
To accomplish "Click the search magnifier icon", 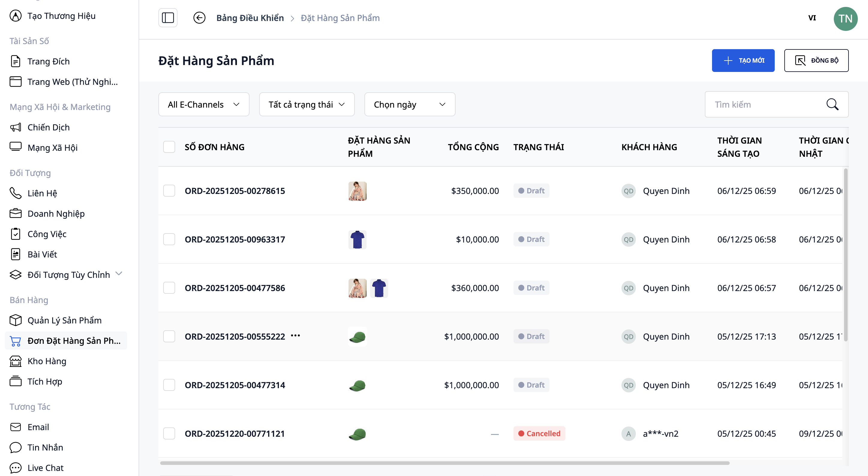I will tap(832, 104).
